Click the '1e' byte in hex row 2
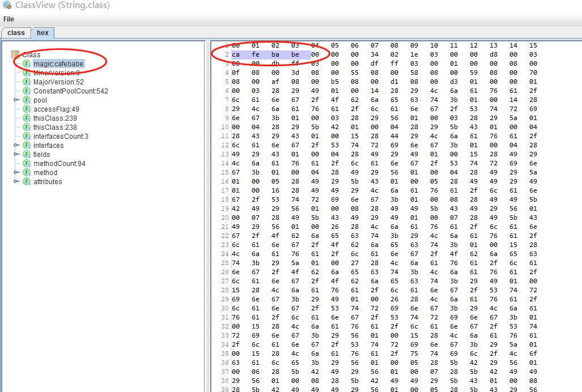 [414, 54]
